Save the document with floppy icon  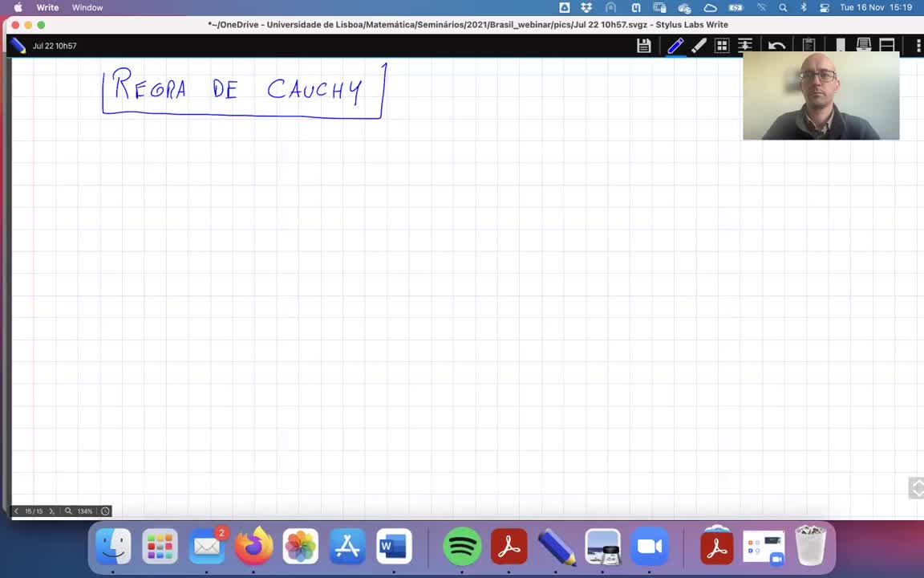pos(643,46)
